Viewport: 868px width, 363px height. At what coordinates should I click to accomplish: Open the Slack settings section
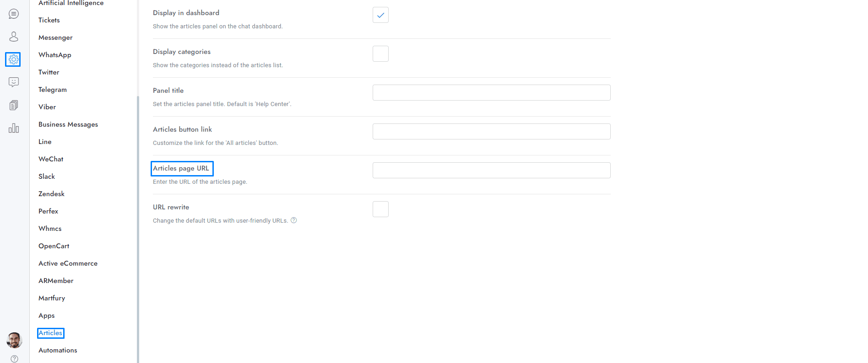pos(47,176)
